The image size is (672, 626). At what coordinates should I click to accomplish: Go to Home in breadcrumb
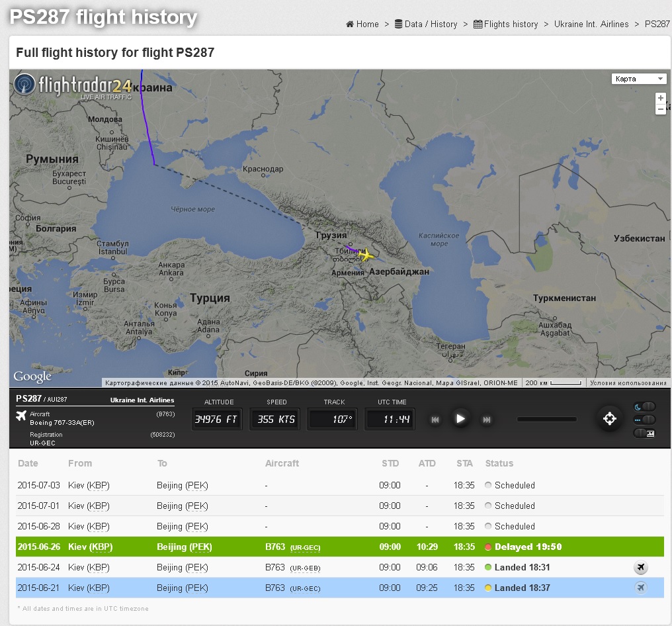tap(362, 24)
